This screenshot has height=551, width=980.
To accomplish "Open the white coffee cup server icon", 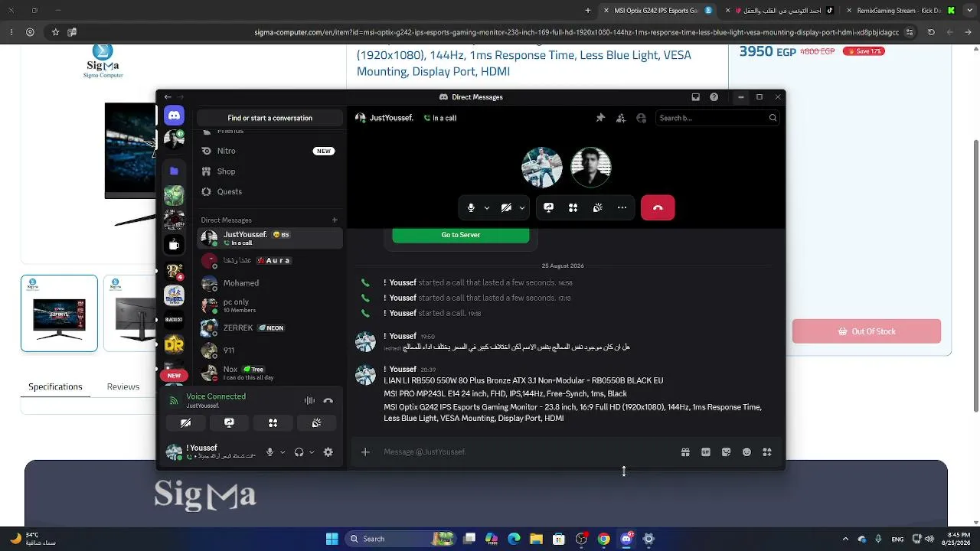I will [x=174, y=245].
